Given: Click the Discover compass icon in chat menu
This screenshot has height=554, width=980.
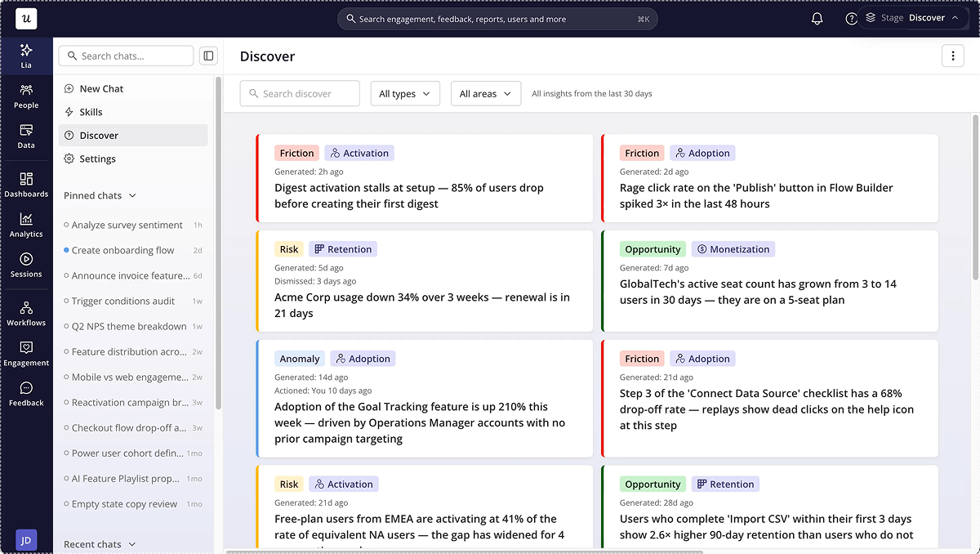Looking at the screenshot, I should tap(69, 136).
